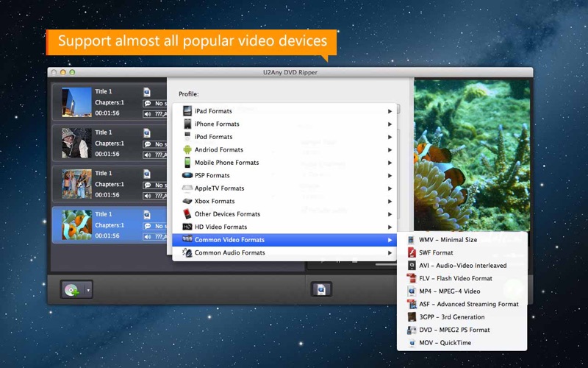Click the iPod device icon
Image resolution: width=588 pixels, height=368 pixels.
187,136
